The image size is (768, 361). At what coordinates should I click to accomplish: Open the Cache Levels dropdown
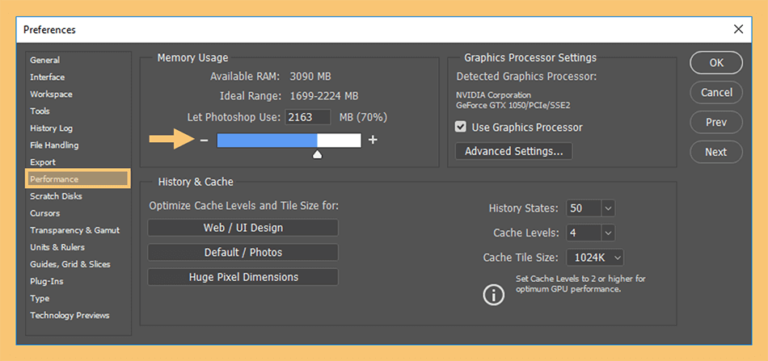coord(608,233)
